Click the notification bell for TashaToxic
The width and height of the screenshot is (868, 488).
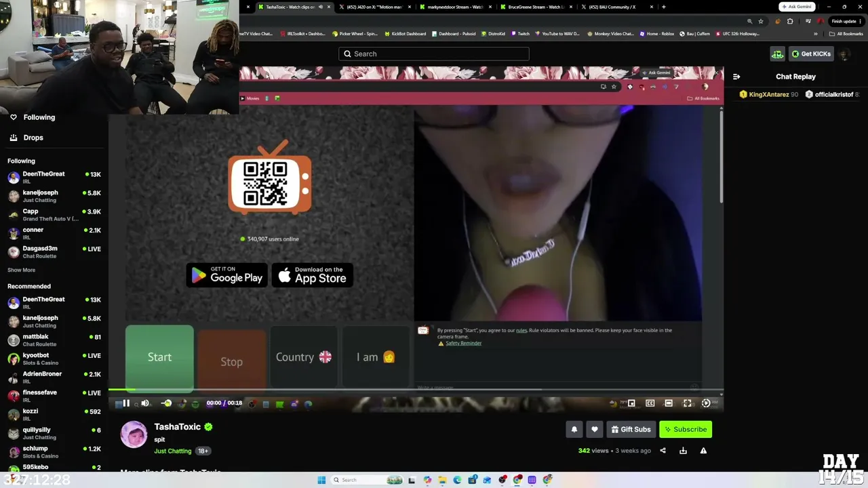click(x=574, y=429)
